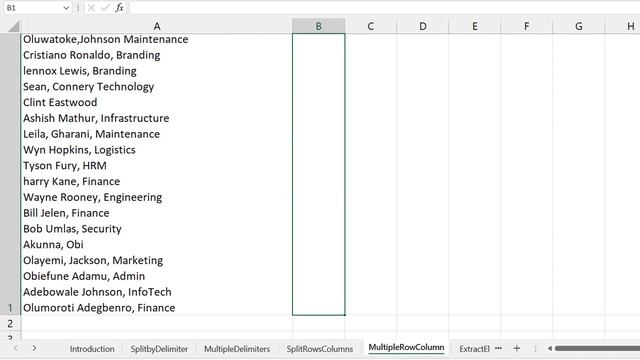The width and height of the screenshot is (640, 360).
Task: Click text 'Akunna, Obi'
Action: click(53, 244)
